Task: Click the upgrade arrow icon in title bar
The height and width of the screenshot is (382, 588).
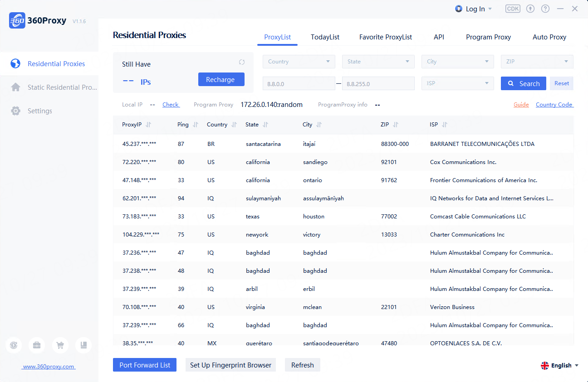Action: 530,9
